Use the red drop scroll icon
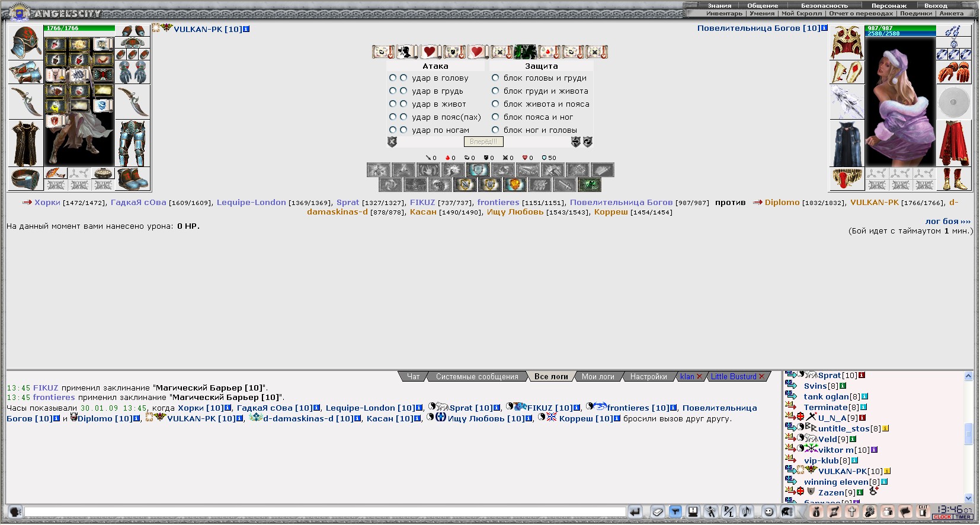The width and height of the screenshot is (980, 525). (x=549, y=52)
